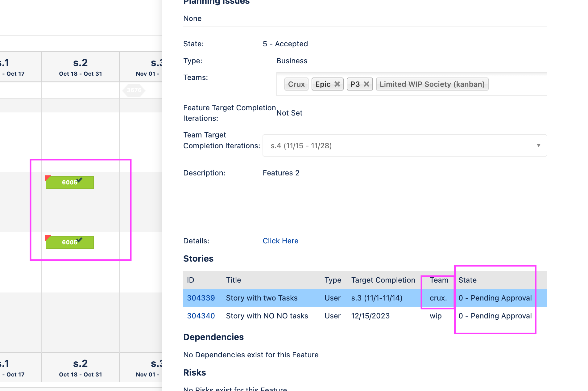Click the dropdown arrow on Team Target Completion
The image size is (588, 391).
click(538, 145)
